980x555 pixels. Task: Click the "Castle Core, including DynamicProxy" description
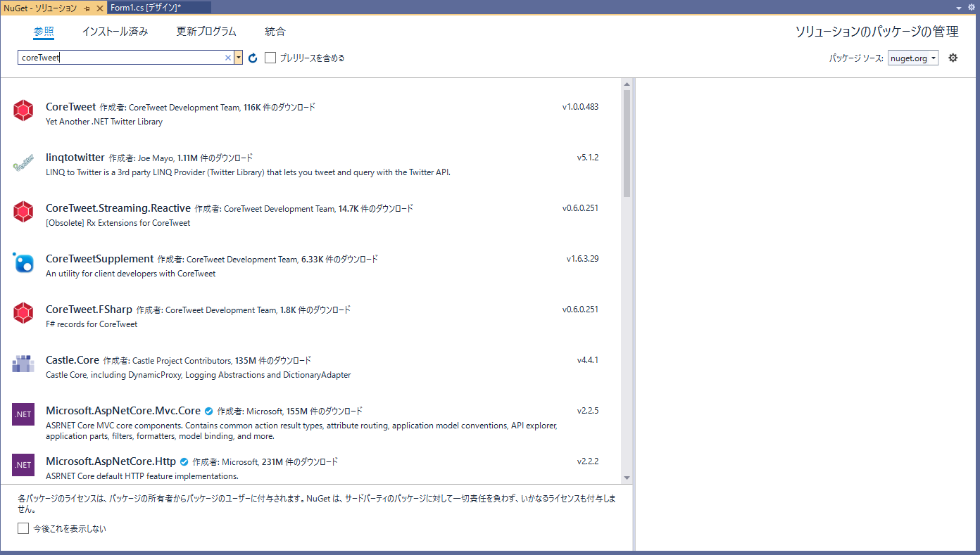tap(198, 375)
